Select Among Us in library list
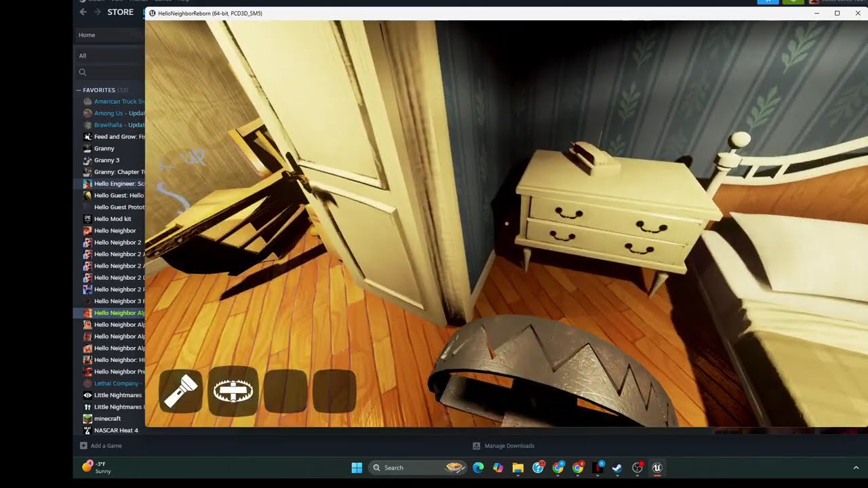The height and width of the screenshot is (488, 868). 119,113
